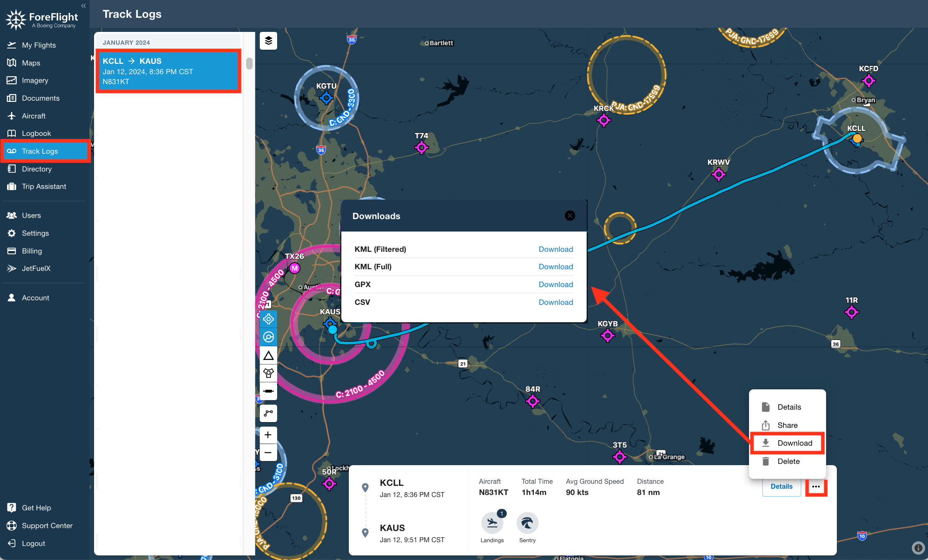Select Aircraft in sidebar
The width and height of the screenshot is (928, 560).
click(x=34, y=116)
